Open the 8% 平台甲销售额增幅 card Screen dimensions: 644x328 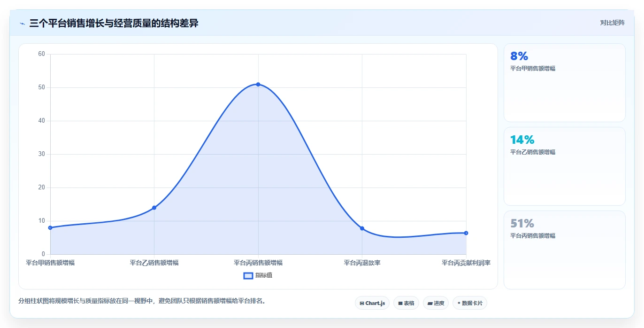click(x=564, y=83)
